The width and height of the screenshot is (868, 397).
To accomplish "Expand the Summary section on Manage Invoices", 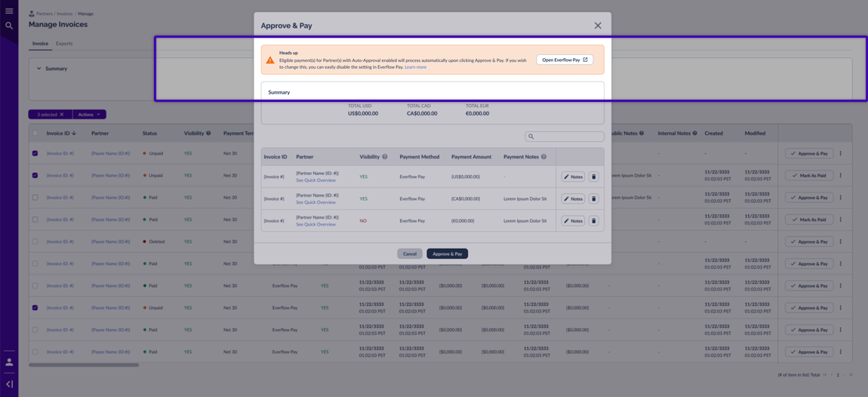I will (x=38, y=69).
